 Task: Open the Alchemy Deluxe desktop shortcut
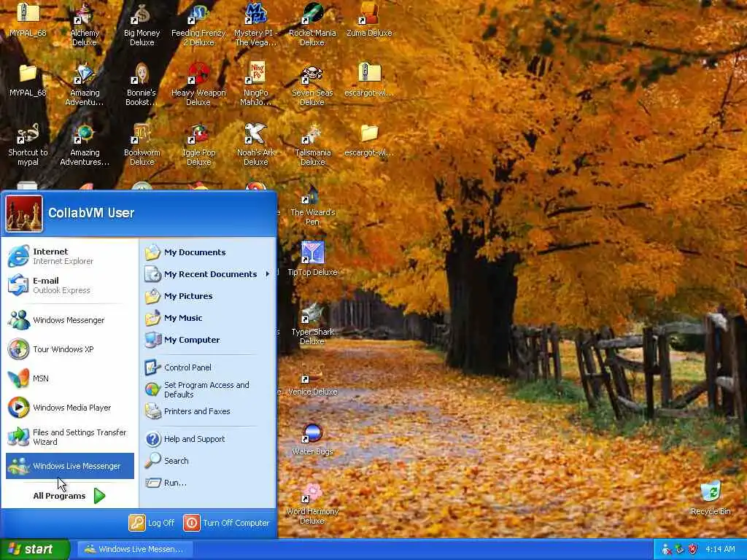[85, 24]
